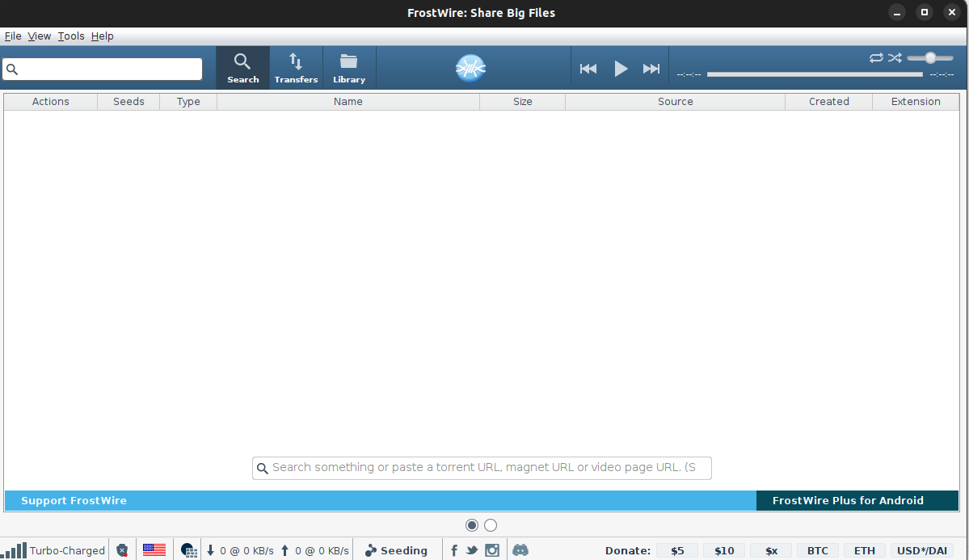Open the Help menu
969x560 pixels.
(102, 36)
